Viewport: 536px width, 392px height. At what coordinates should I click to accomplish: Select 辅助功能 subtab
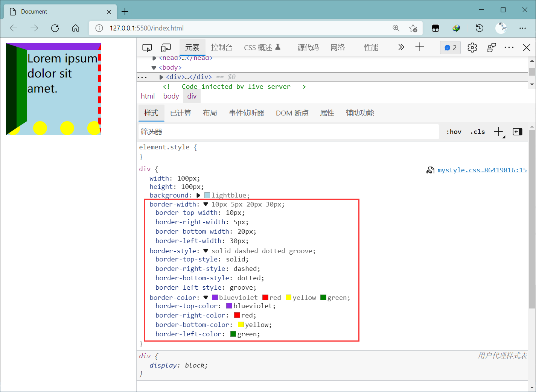(x=360, y=113)
